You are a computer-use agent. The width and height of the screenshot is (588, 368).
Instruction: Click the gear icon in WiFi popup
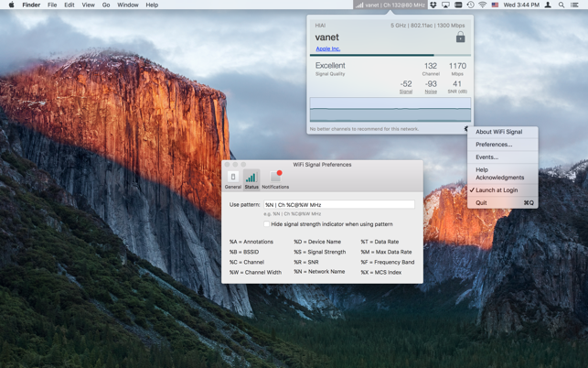coord(466,129)
